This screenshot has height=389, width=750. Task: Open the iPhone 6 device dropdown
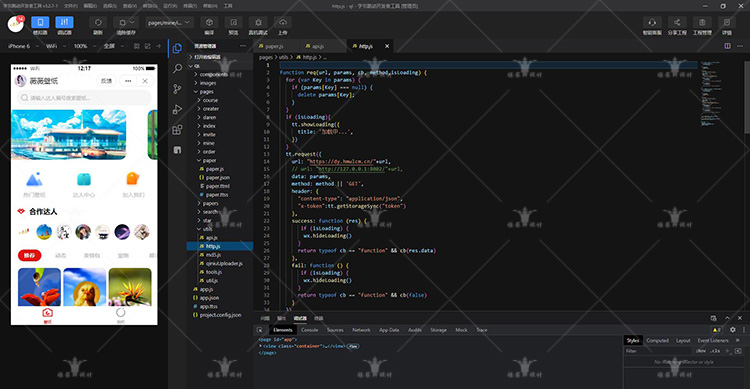tap(22, 46)
